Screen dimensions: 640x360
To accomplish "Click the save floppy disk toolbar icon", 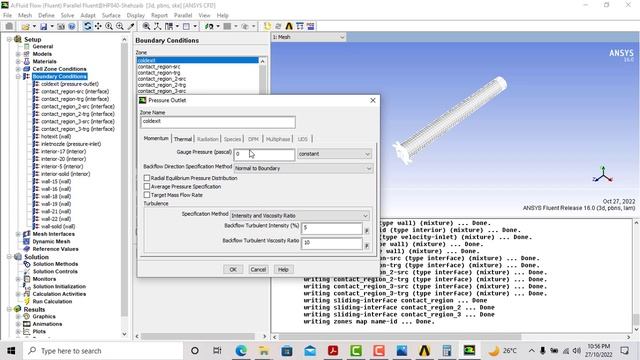I will point(43,27).
